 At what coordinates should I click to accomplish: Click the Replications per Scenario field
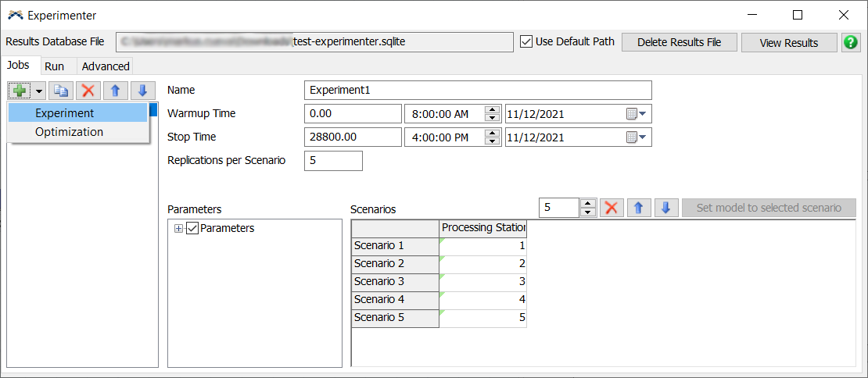[333, 161]
